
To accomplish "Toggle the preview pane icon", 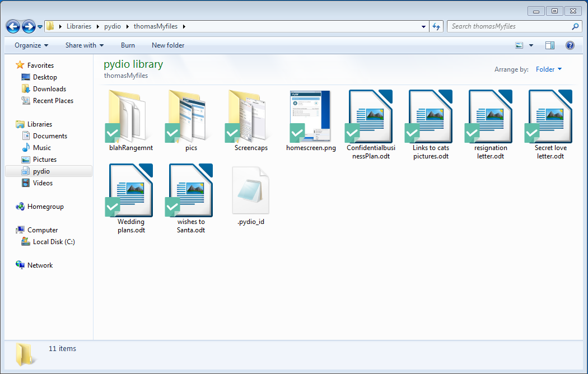I will pyautogui.click(x=550, y=45).
